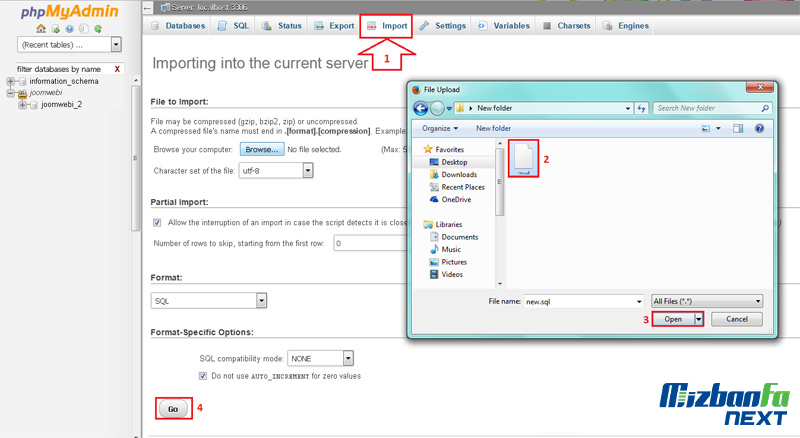Click the back arrow in File Upload dialog
Image resolution: width=800 pixels, height=438 pixels.
pyautogui.click(x=421, y=108)
